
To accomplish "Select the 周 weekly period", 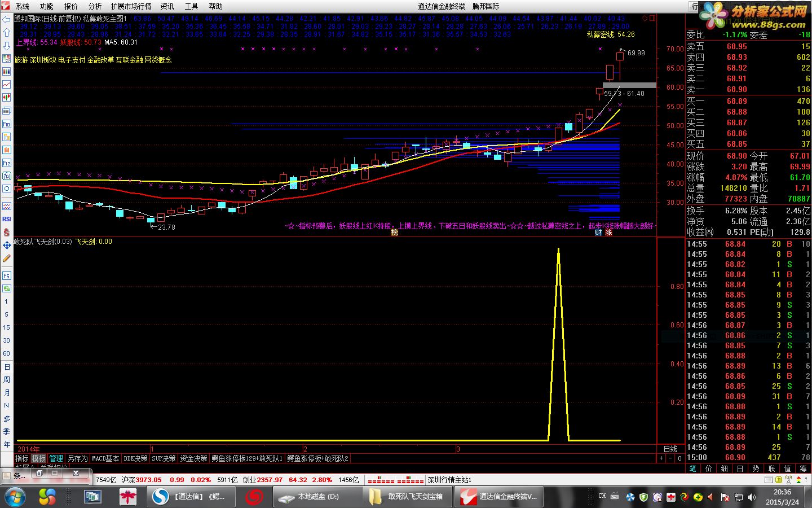I will tap(7, 380).
